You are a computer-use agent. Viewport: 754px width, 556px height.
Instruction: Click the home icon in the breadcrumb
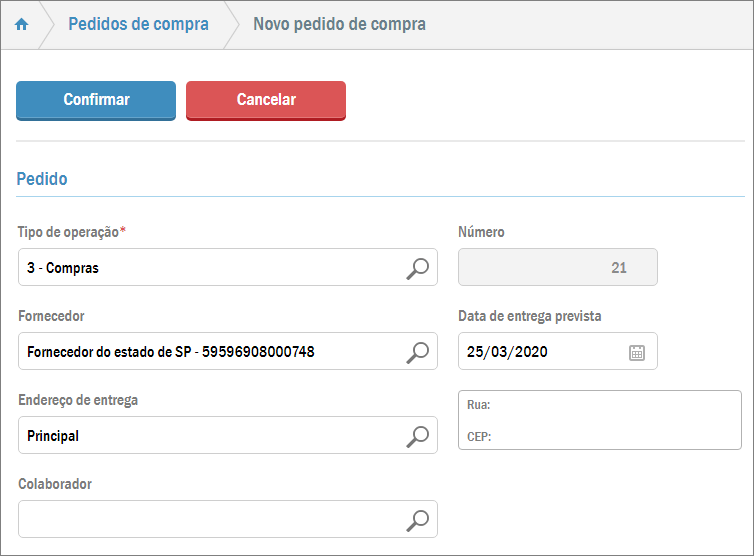(x=21, y=25)
